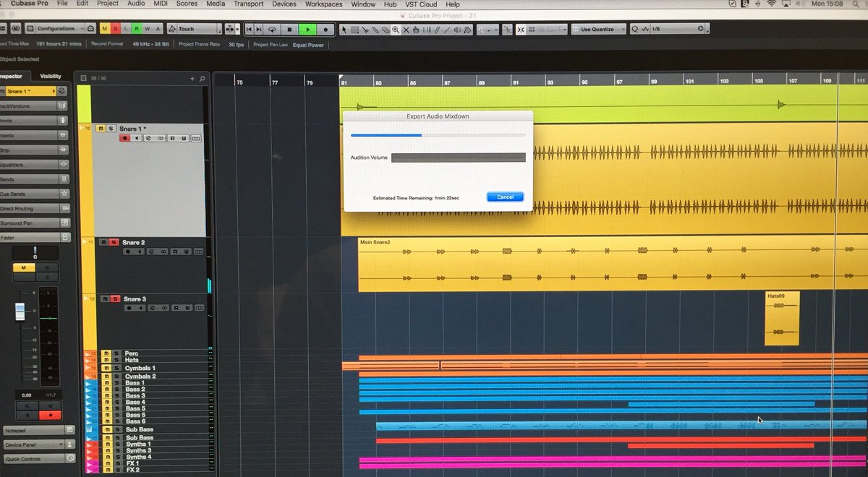868x477 pixels.
Task: Mute the Snare 1 track
Action: click(x=102, y=128)
